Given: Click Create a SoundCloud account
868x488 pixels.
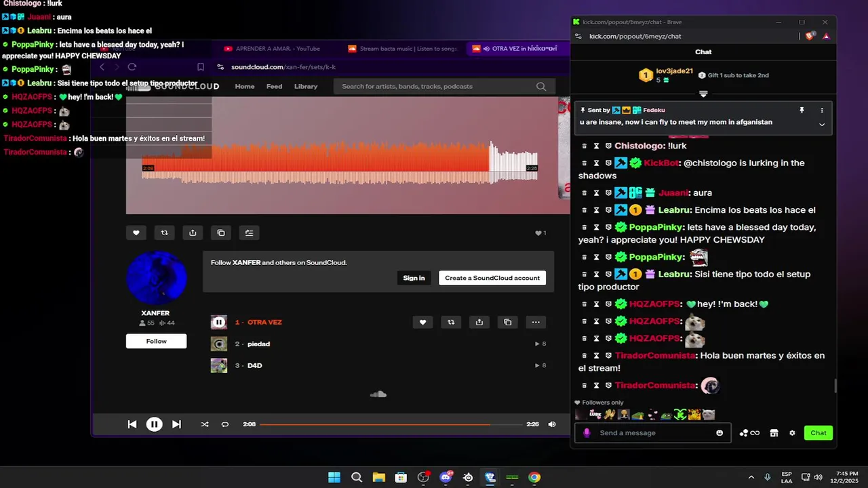Looking at the screenshot, I should coord(492,278).
